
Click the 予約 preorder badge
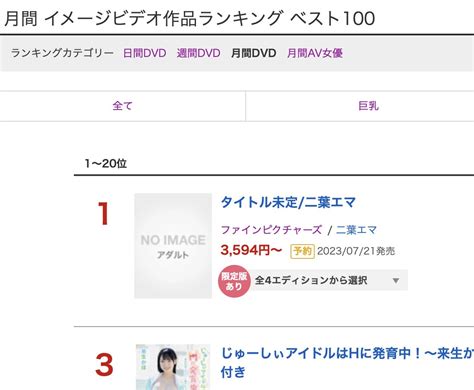tap(302, 251)
